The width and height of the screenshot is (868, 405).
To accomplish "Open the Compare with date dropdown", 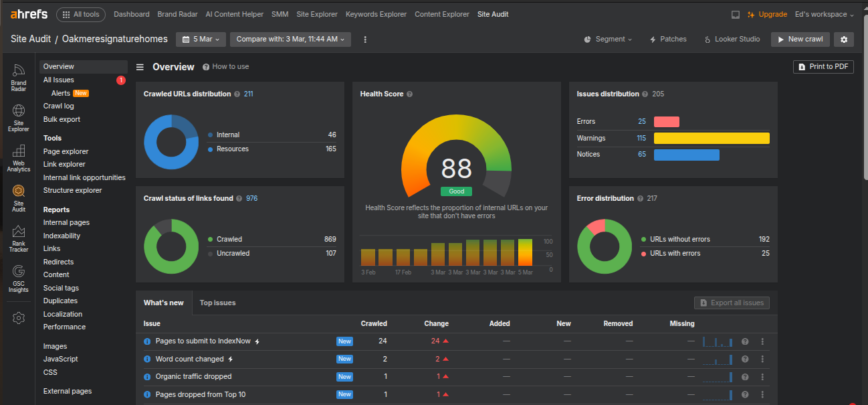I will (x=290, y=39).
